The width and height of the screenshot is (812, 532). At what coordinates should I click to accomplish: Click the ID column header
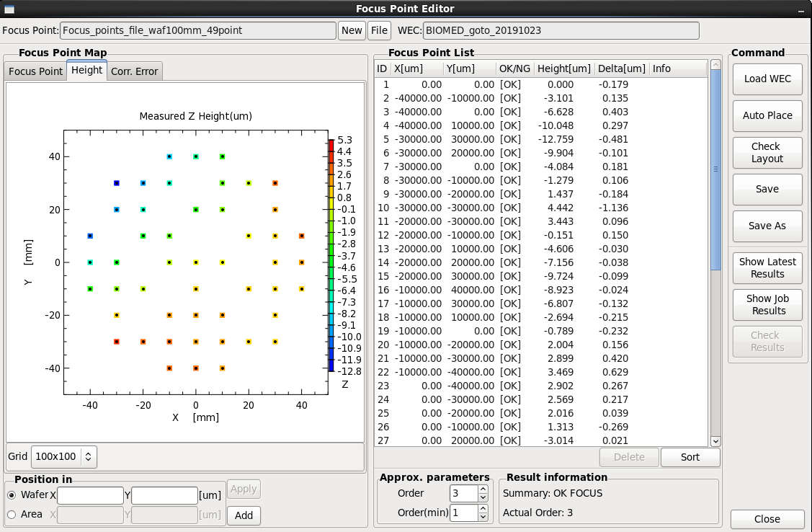(x=382, y=69)
